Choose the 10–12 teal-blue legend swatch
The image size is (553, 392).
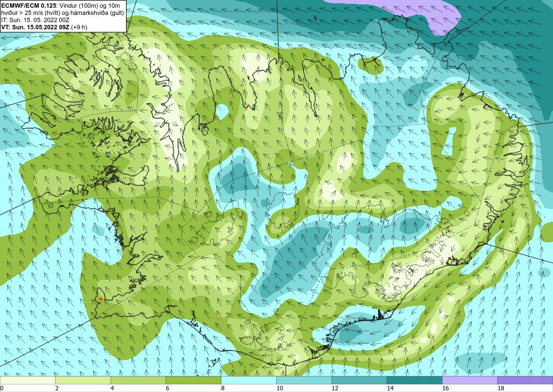click(x=304, y=380)
